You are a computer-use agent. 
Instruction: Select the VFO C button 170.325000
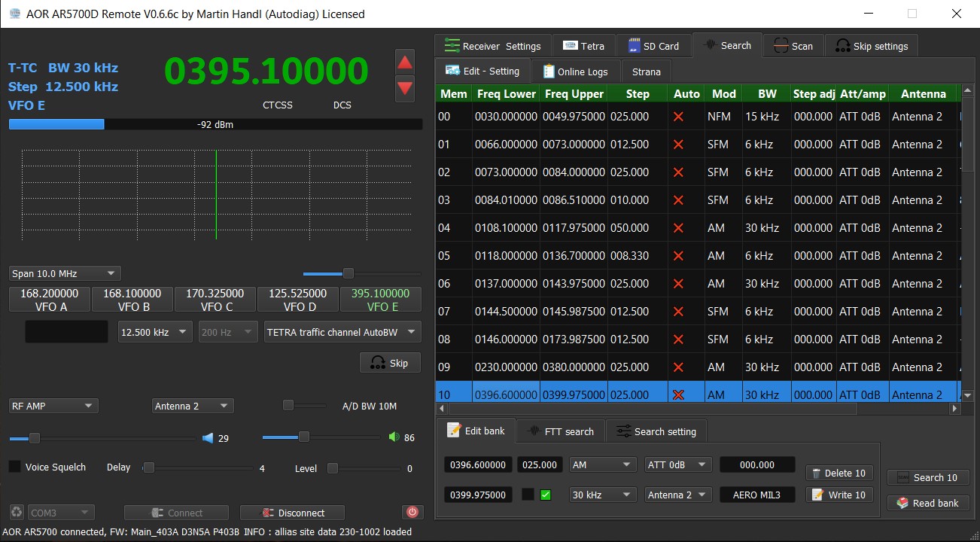pyautogui.click(x=215, y=300)
